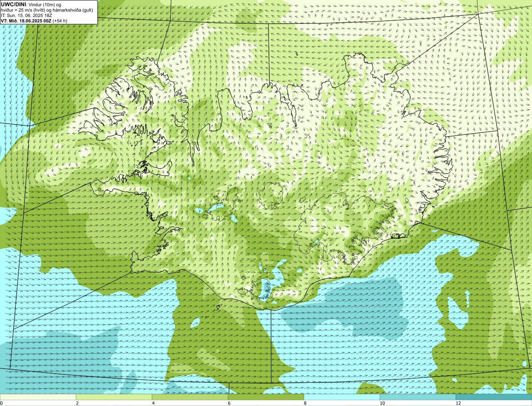This screenshot has height=406, width=532.
Task: Click the '12' tick label on the color scale
Action: (458, 403)
